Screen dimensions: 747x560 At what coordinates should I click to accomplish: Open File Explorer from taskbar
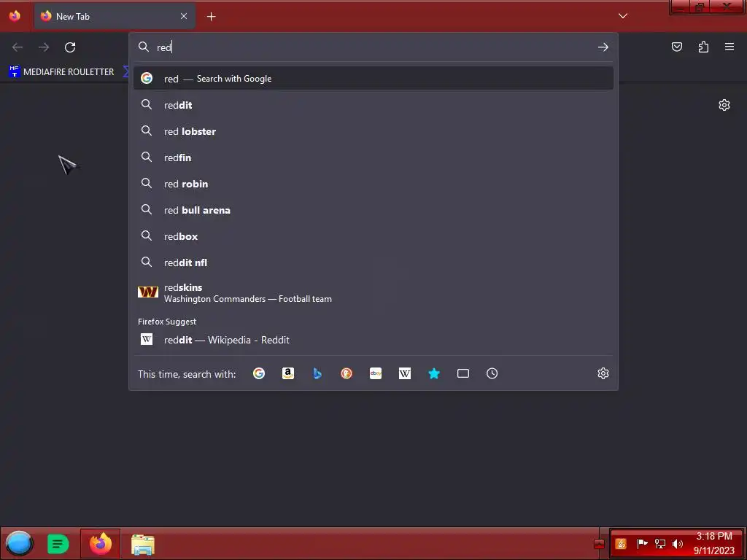tap(142, 544)
